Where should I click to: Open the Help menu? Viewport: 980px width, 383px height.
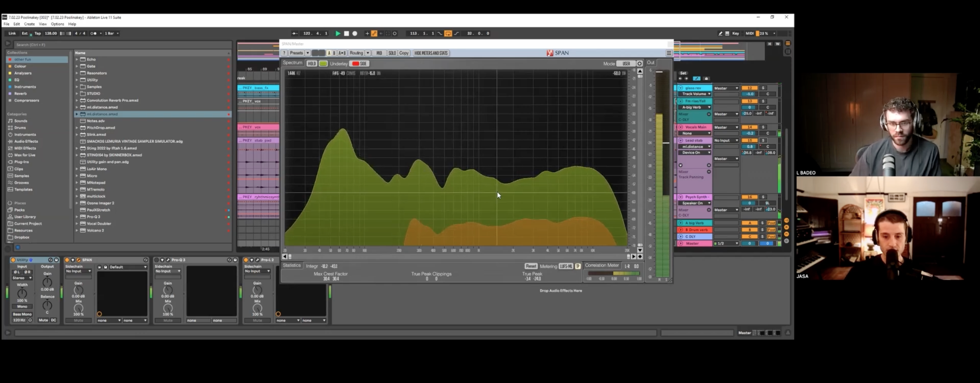[72, 24]
